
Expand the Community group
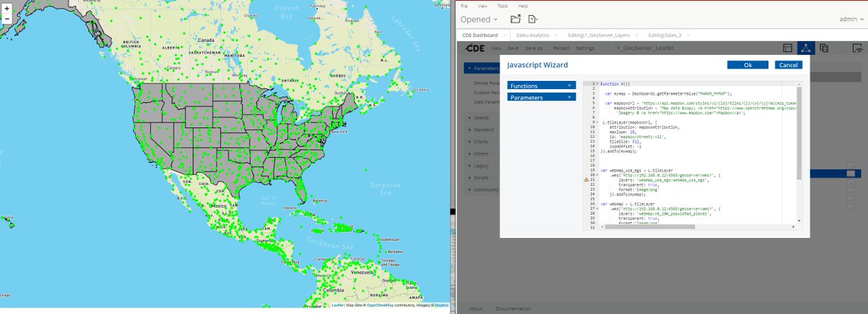pos(482,190)
